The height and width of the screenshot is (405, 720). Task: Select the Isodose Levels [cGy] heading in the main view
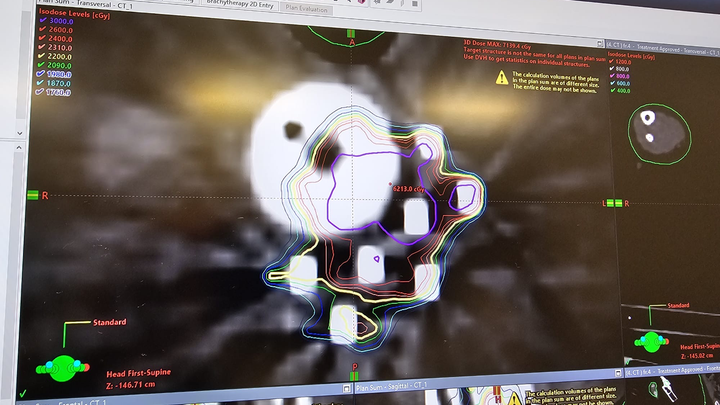click(x=74, y=13)
